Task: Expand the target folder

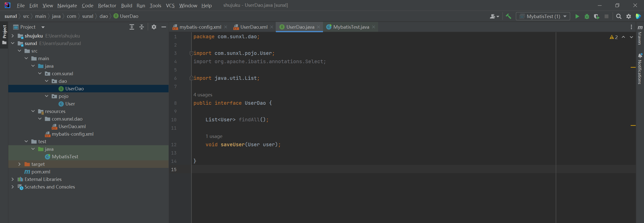Action: pyautogui.click(x=19, y=164)
